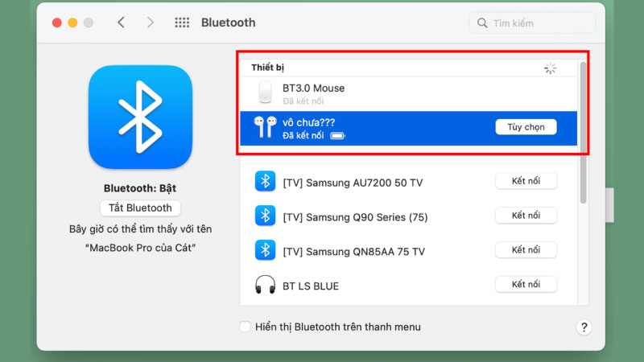Click Bluetooth icon beside Samsung AU7200 50 TV
The width and height of the screenshot is (644, 362).
(265, 181)
